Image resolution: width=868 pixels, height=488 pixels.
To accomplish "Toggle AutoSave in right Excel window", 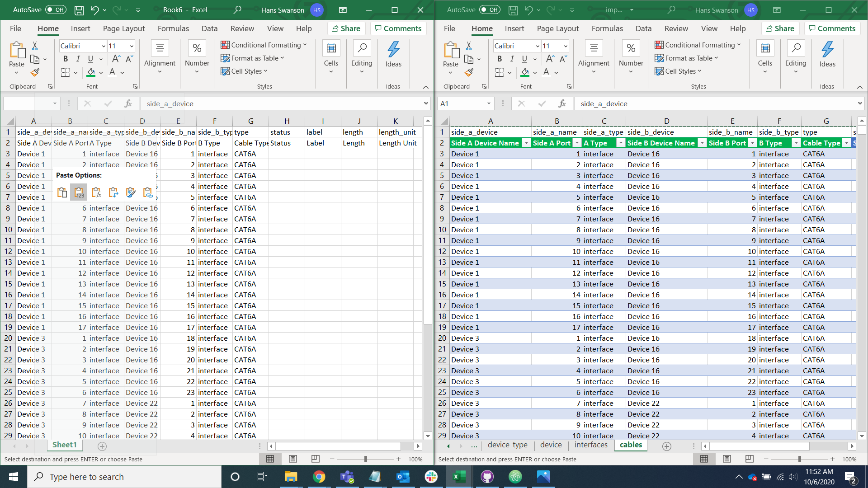I will point(490,10).
